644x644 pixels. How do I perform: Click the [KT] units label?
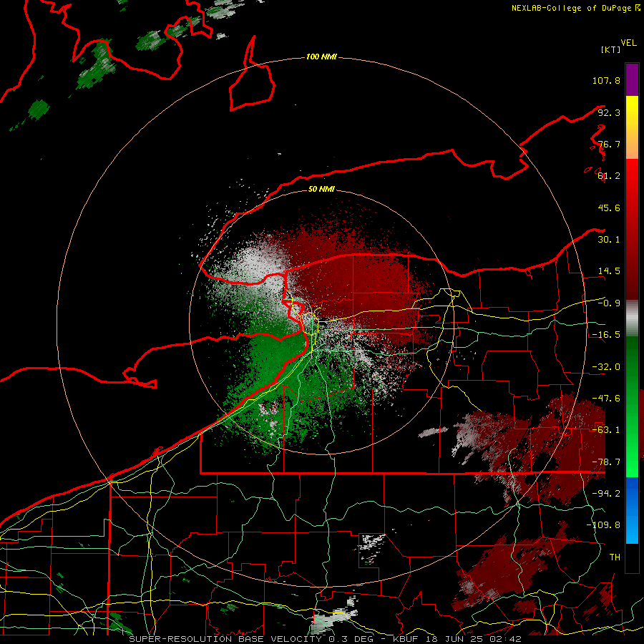611,49
